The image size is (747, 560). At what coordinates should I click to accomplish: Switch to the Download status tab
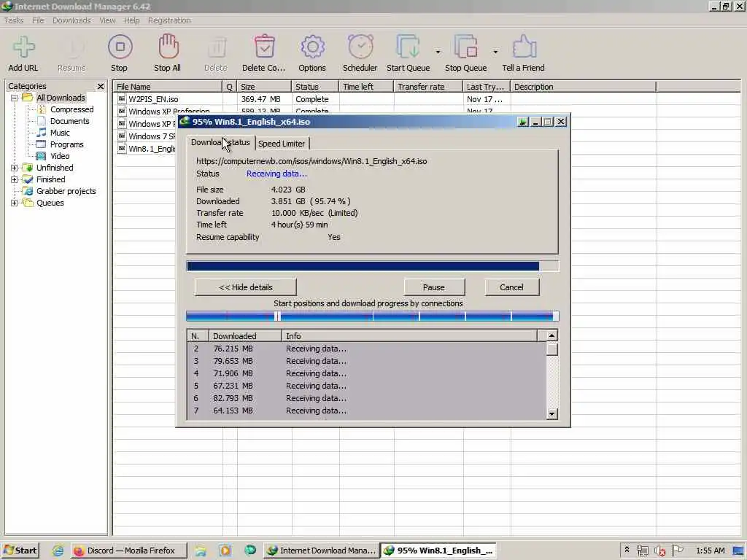click(x=220, y=142)
